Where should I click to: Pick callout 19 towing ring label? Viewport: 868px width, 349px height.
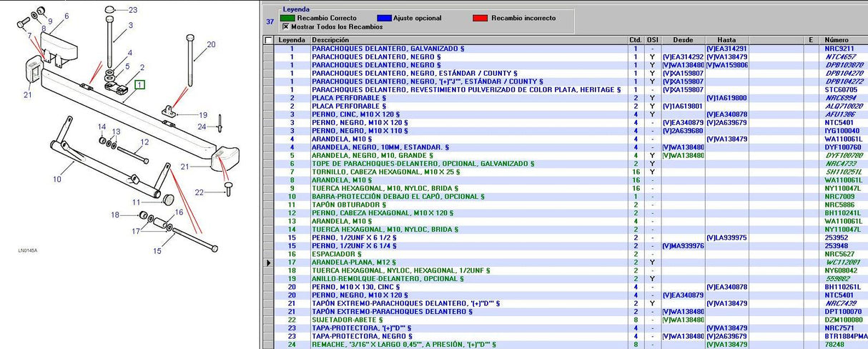point(203,114)
